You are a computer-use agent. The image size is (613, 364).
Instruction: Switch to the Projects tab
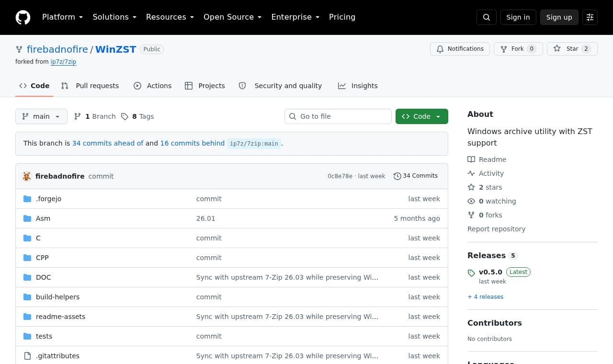(205, 86)
